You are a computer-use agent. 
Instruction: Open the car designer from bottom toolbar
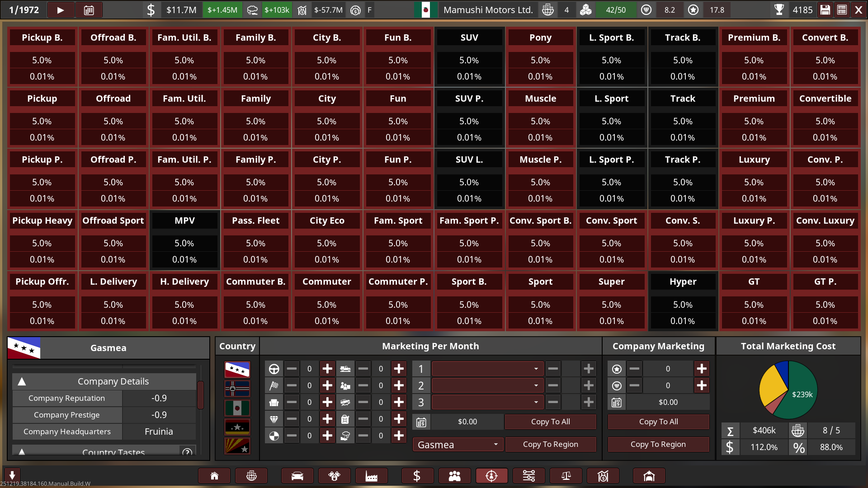point(297,476)
